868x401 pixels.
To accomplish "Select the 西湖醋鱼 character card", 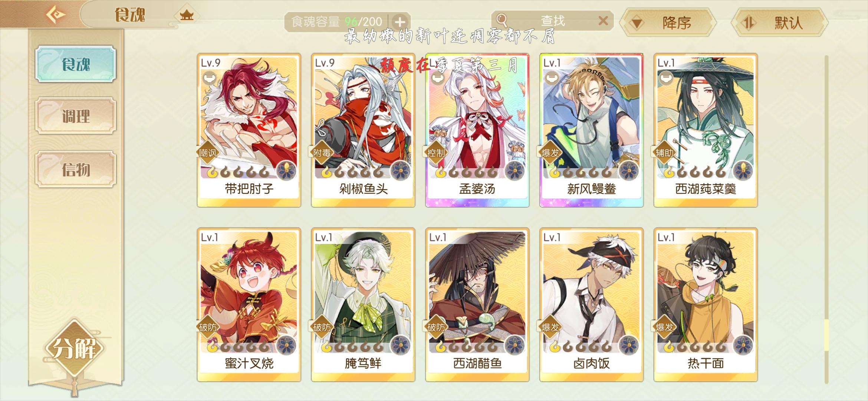I will (477, 304).
